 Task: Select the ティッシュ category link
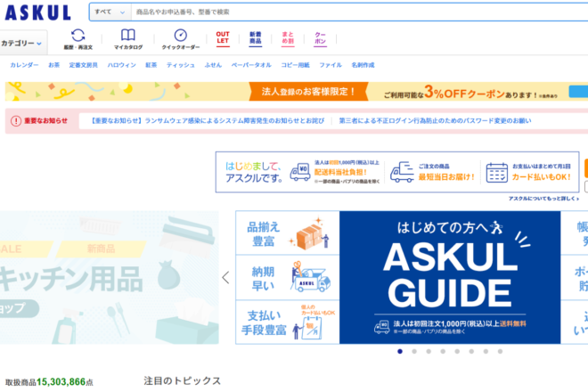(180, 65)
